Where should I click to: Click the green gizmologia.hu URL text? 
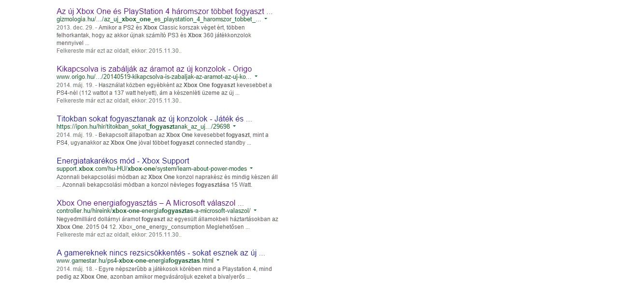(159, 19)
